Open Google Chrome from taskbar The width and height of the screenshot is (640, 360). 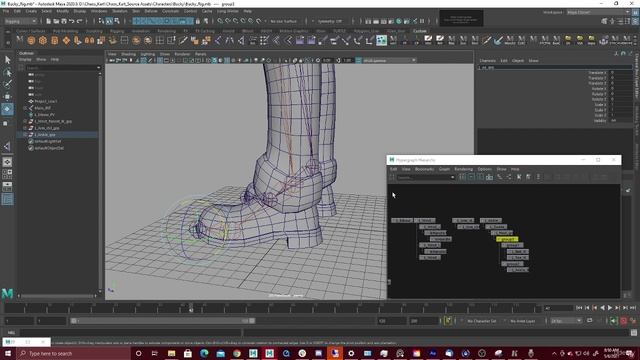point(237,353)
